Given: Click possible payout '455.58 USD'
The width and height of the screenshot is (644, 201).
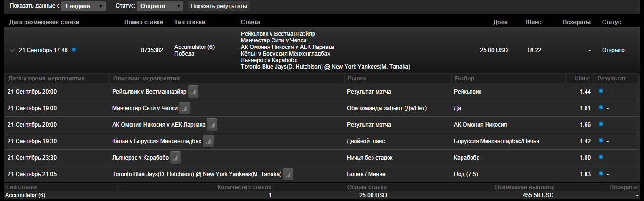Looking at the screenshot, I should (x=538, y=195).
